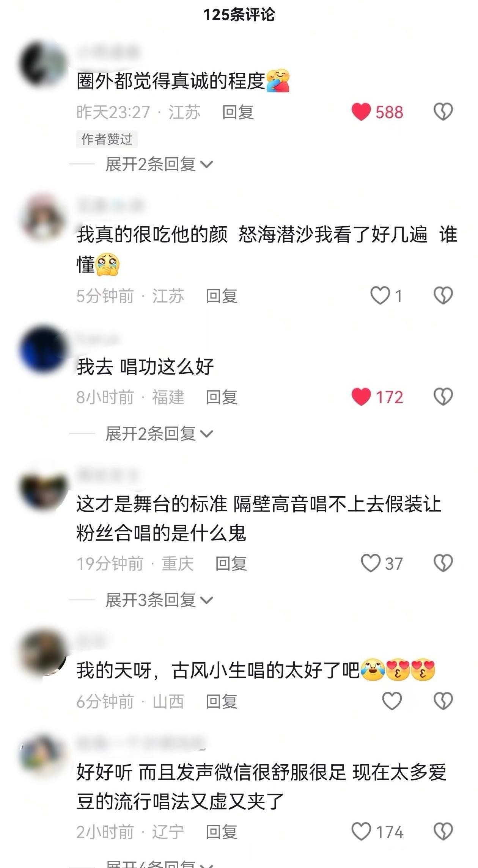The image size is (478, 868).
Task: Unlike the 172-likes red heart
Action: click(x=361, y=397)
